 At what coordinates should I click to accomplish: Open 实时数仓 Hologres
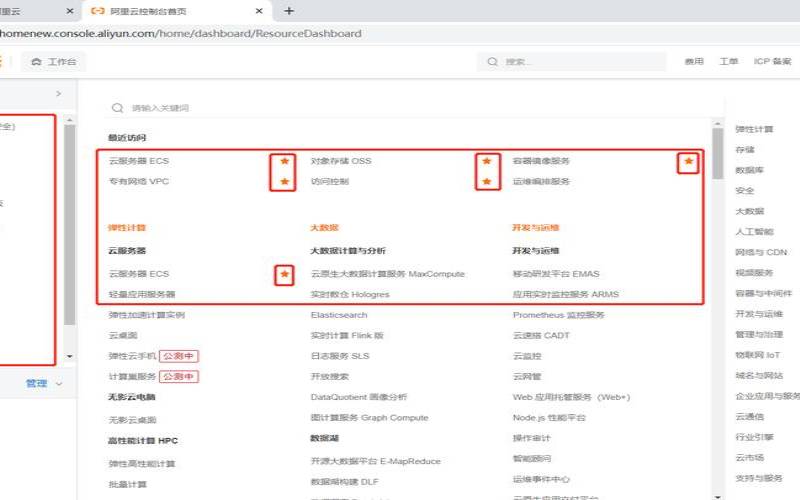[x=350, y=295]
